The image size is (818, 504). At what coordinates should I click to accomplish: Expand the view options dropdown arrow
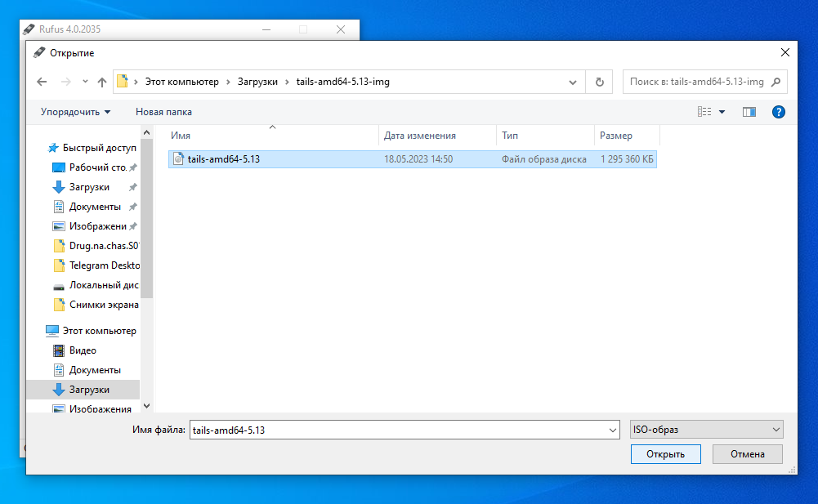(722, 112)
